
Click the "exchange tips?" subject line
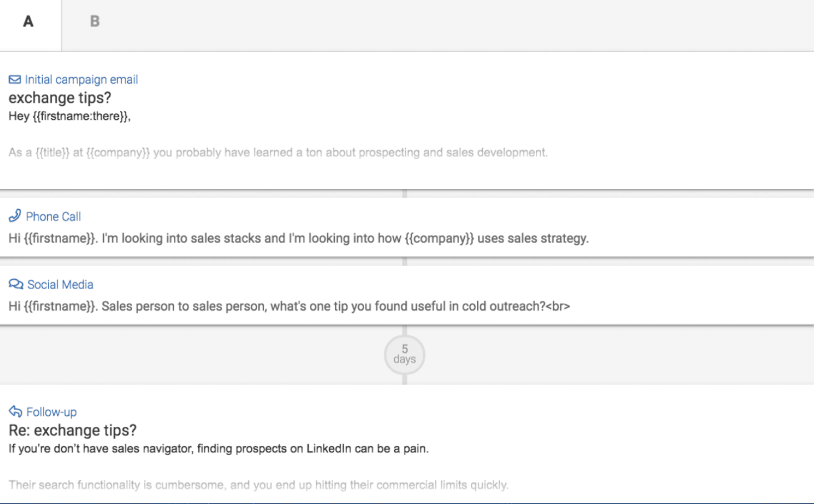tap(60, 98)
